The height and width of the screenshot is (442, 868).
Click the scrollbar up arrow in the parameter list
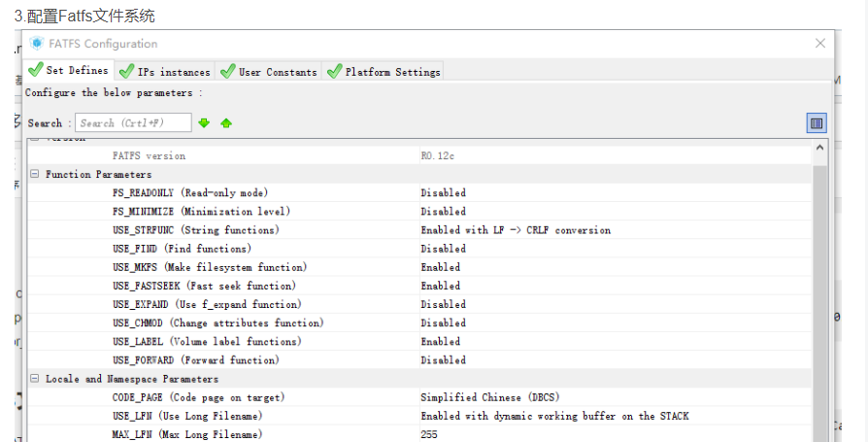(x=819, y=149)
